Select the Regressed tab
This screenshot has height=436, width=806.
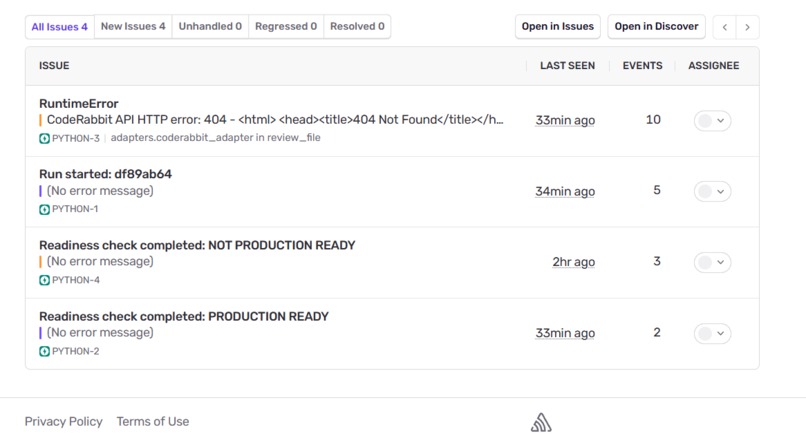[x=286, y=26]
